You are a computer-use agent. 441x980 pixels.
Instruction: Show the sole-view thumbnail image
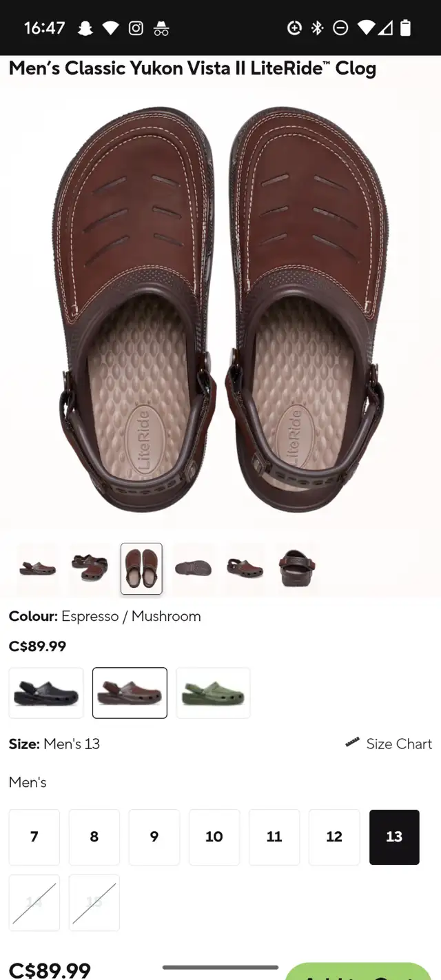[x=194, y=569]
